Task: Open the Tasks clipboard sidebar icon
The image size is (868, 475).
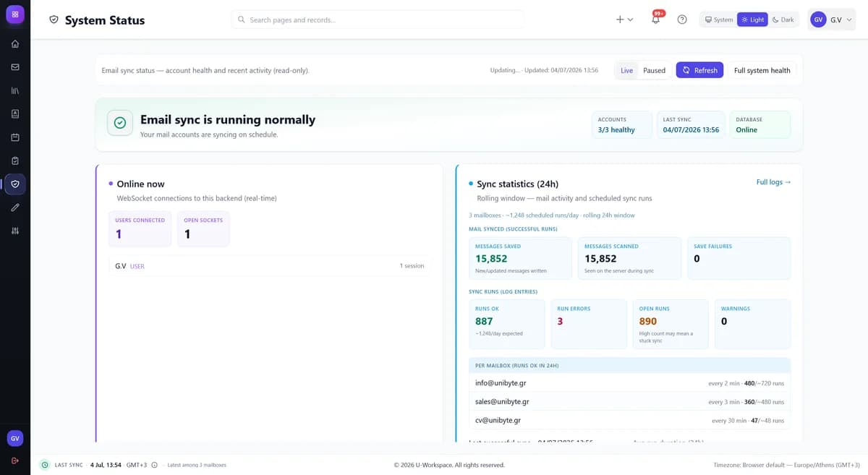Action: [x=15, y=161]
